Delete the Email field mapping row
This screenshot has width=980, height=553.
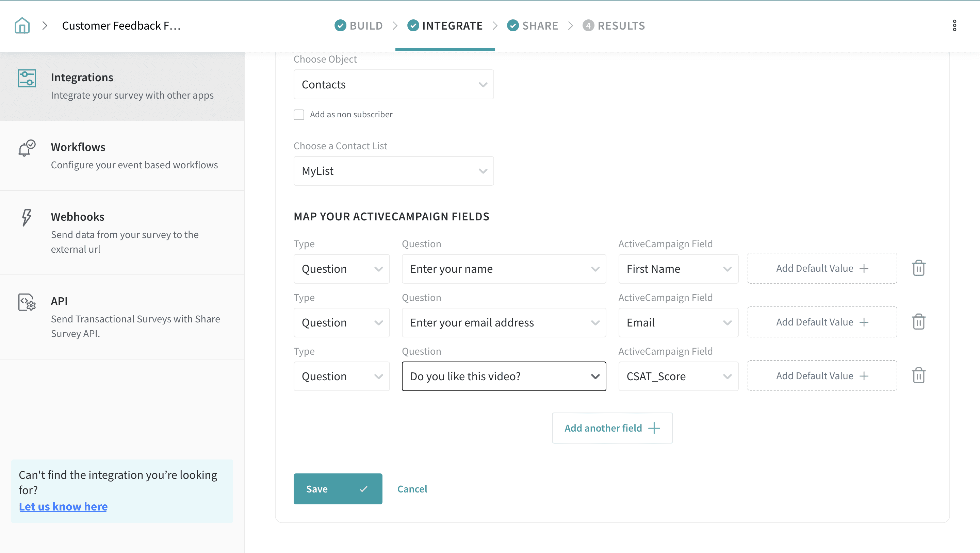[x=918, y=322]
